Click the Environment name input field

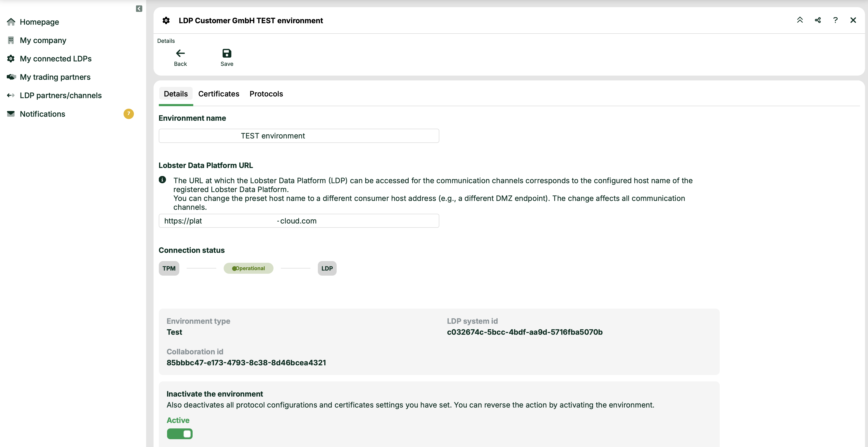click(299, 136)
